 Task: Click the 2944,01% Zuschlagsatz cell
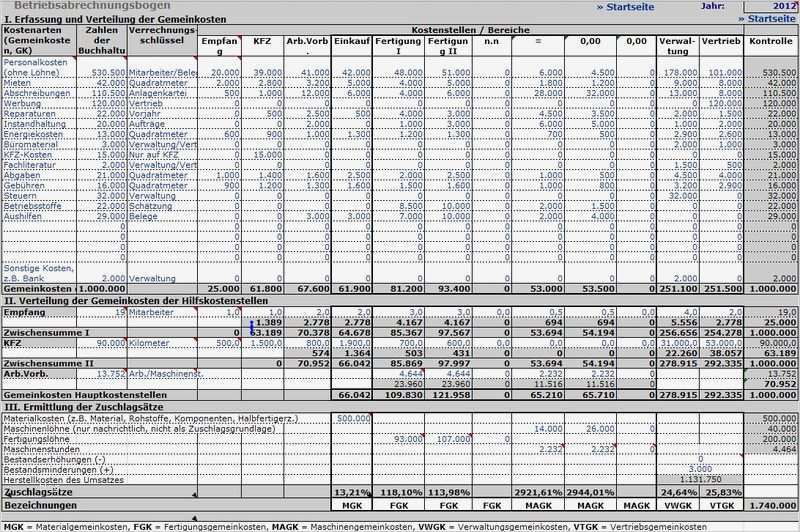[590, 493]
